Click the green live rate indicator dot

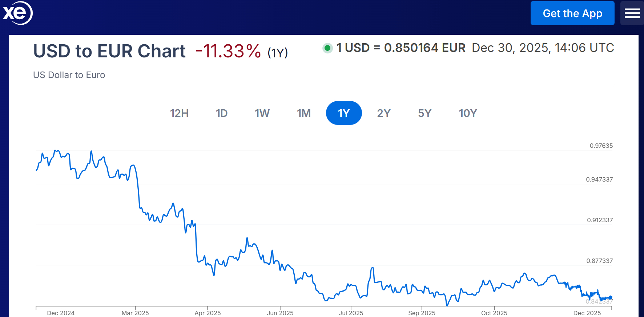pyautogui.click(x=327, y=48)
